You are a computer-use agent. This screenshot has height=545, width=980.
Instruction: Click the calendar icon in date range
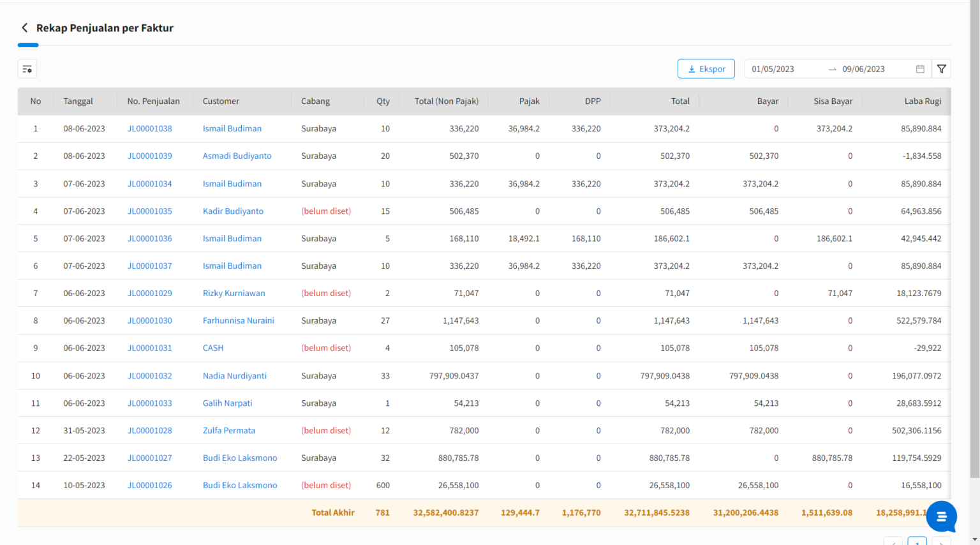click(920, 69)
